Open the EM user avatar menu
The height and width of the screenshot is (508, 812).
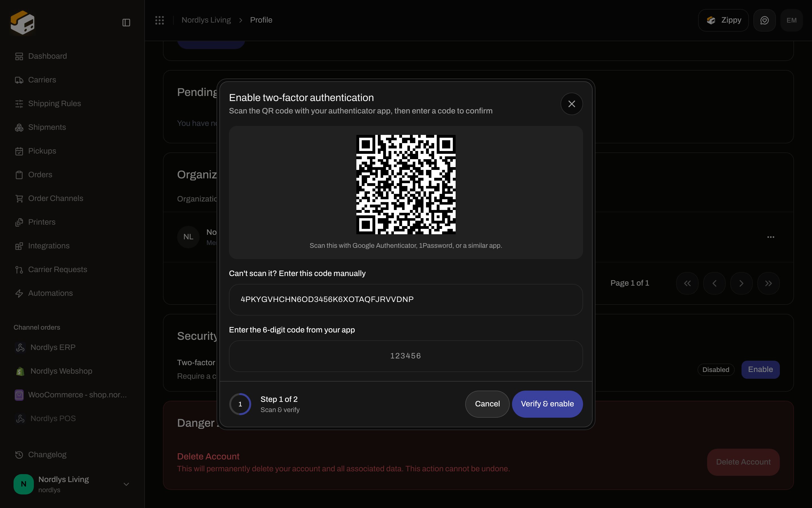[791, 21]
